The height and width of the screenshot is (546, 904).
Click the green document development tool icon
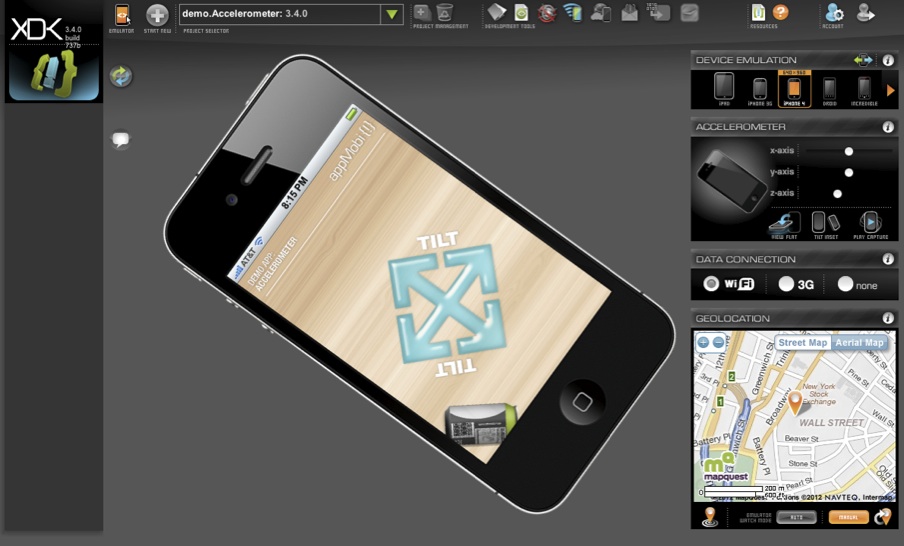click(521, 12)
